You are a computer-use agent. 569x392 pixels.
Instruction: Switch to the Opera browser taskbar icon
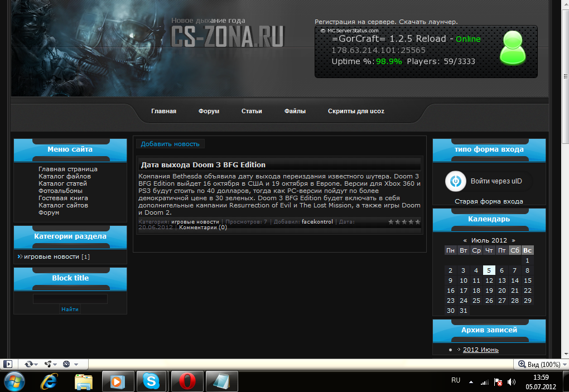(187, 381)
